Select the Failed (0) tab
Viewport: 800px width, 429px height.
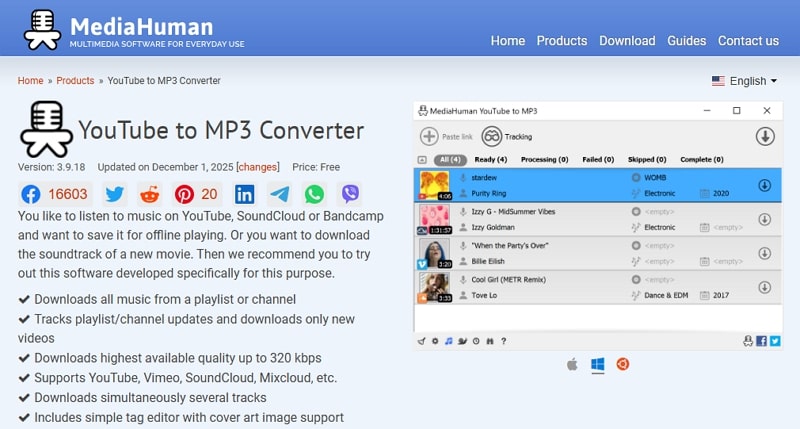(x=598, y=160)
